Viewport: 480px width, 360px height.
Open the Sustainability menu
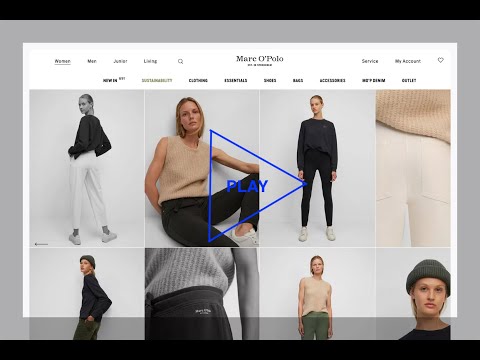[x=157, y=81]
